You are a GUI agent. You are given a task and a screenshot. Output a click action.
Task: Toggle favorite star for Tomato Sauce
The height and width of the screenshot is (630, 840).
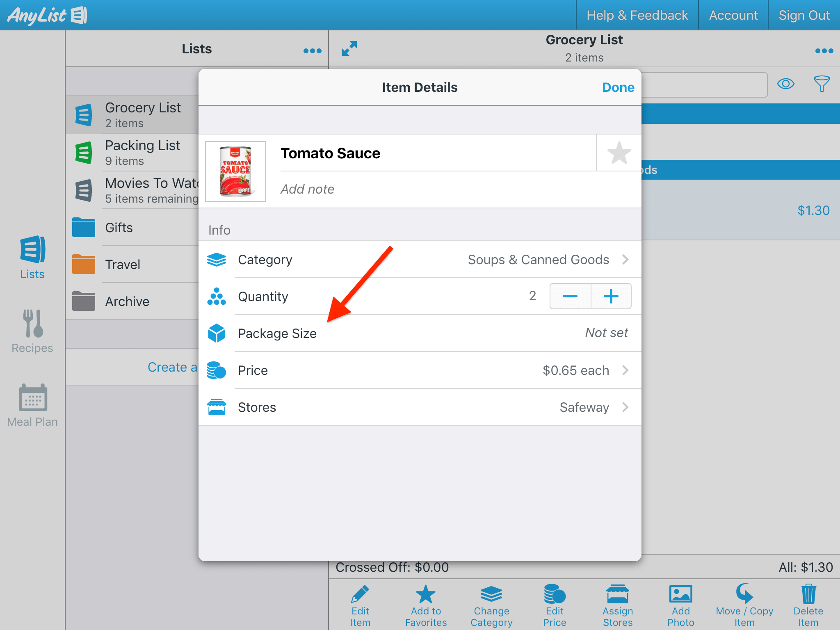point(619,153)
